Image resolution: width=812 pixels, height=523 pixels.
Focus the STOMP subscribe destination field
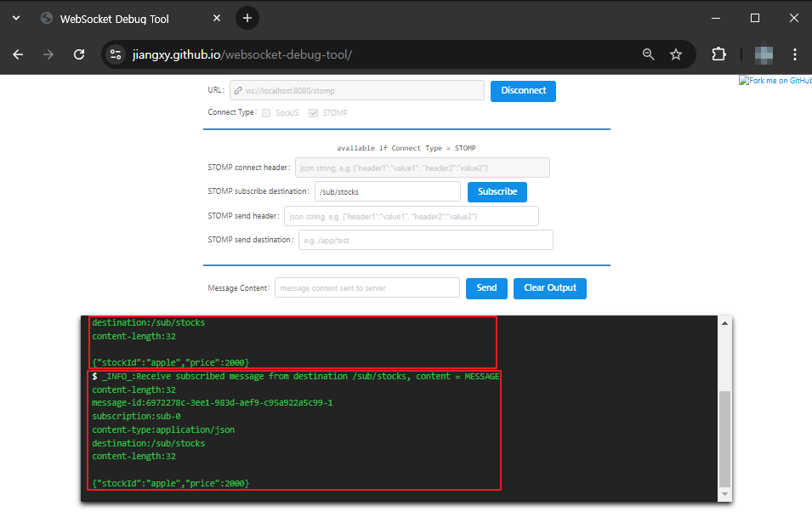(388, 191)
